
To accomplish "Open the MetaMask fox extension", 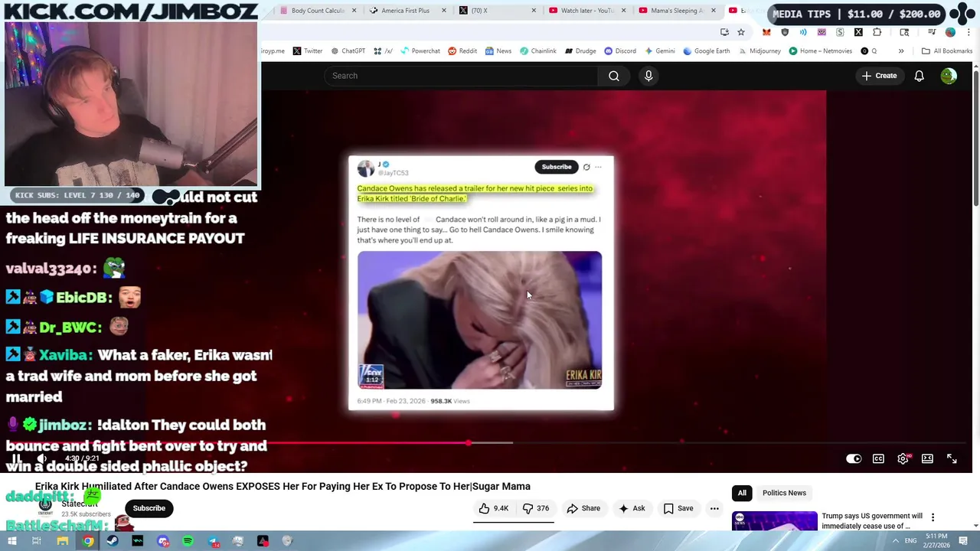I will 766,32.
